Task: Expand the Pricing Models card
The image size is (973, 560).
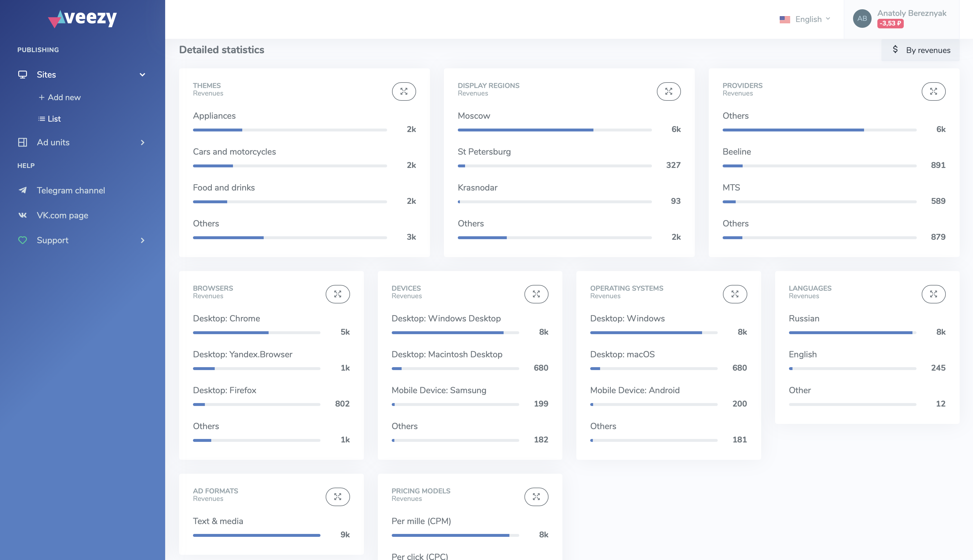Action: click(536, 497)
